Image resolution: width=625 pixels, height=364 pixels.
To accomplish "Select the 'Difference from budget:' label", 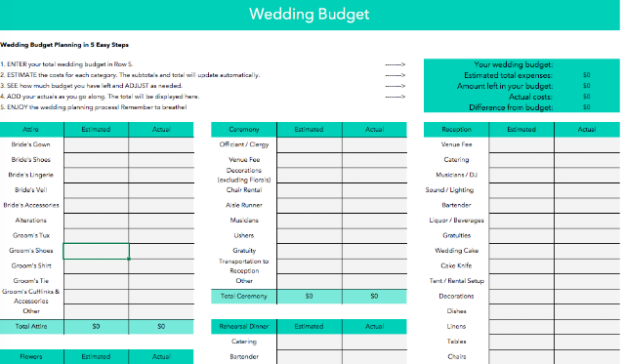I will pyautogui.click(x=511, y=107).
